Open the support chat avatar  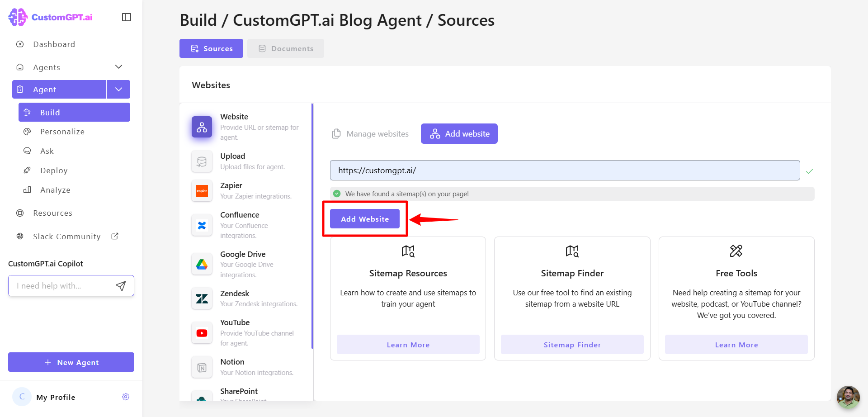coord(848,397)
